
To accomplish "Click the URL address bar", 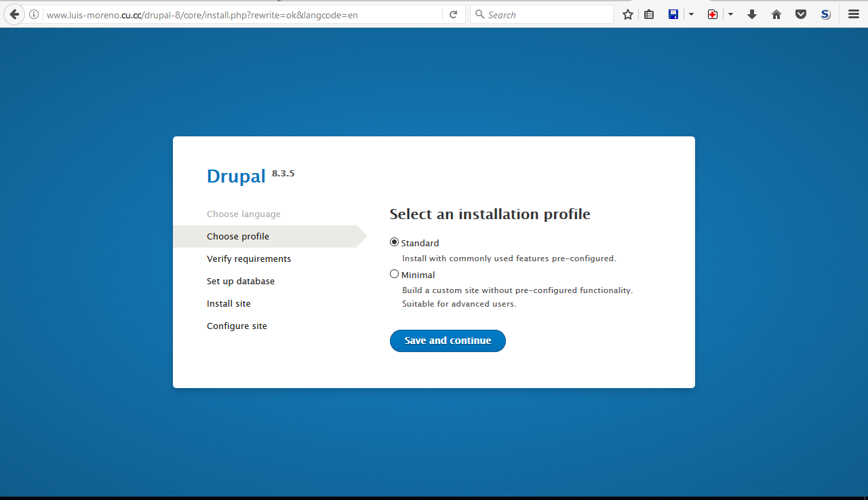I will 244,14.
